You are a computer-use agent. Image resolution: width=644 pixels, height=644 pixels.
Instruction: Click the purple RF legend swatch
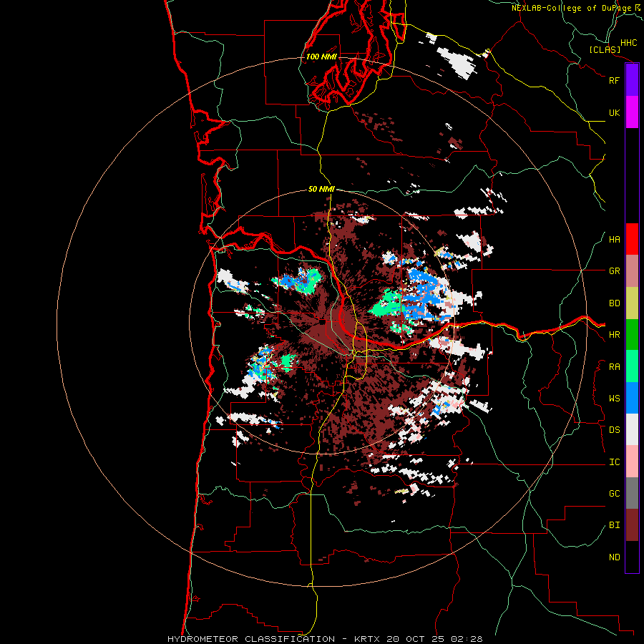click(632, 80)
